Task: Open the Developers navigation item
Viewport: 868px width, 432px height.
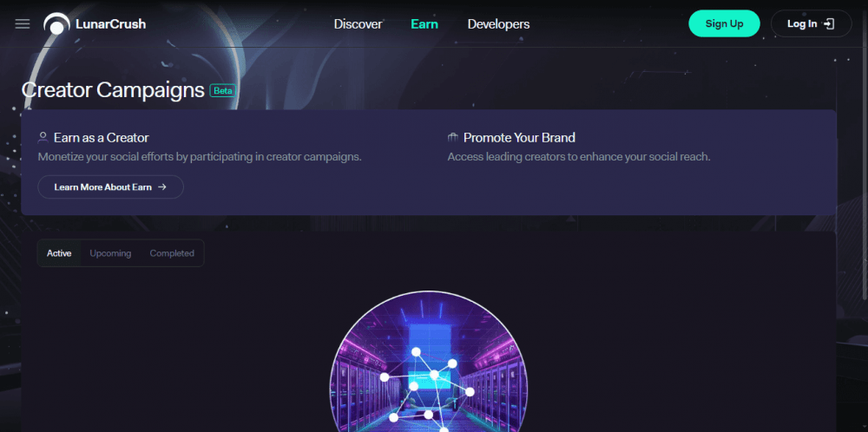Action: (x=499, y=23)
